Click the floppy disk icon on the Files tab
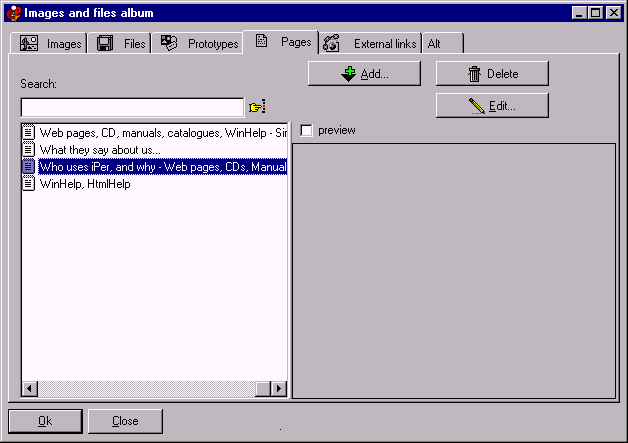The width and height of the screenshot is (628, 443). (x=105, y=43)
